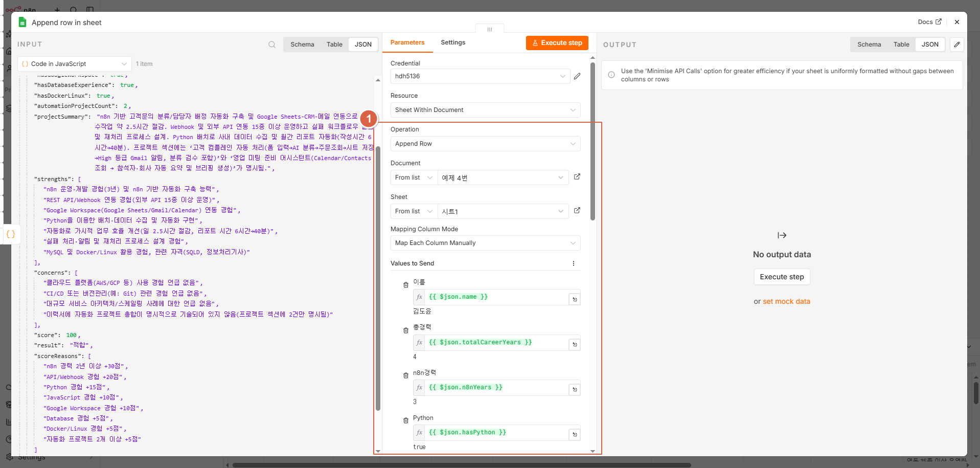This screenshot has height=468, width=980.
Task: Click Execute step in the output panel
Action: coord(782,277)
